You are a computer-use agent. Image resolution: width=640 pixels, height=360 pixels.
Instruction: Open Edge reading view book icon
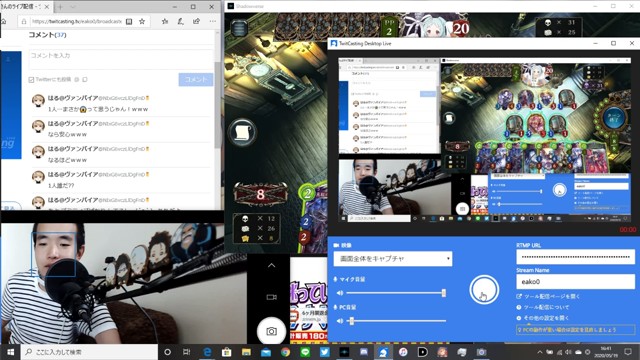click(x=129, y=21)
